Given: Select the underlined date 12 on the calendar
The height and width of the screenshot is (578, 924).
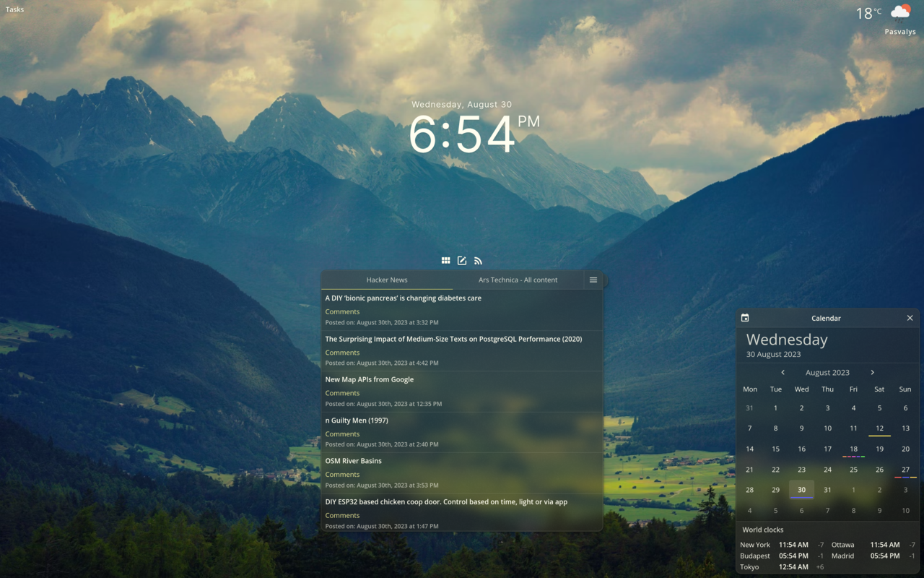Looking at the screenshot, I should (x=879, y=428).
